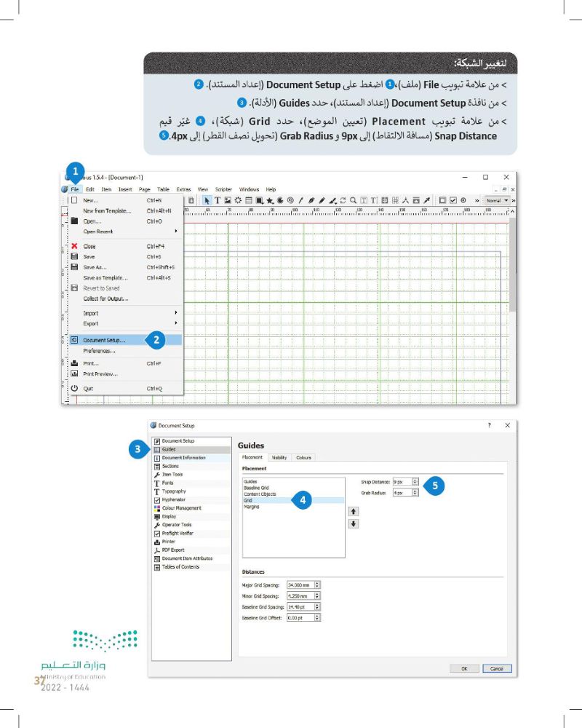Choose the Polygon star tool
Screen dimensions: 582x728
[x=270, y=201]
